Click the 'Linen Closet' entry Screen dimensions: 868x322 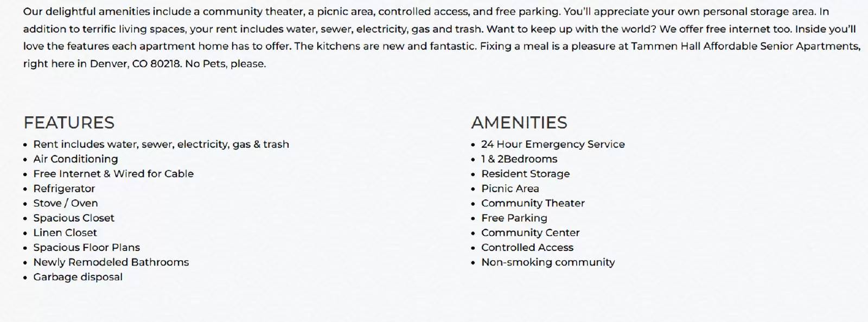point(65,232)
